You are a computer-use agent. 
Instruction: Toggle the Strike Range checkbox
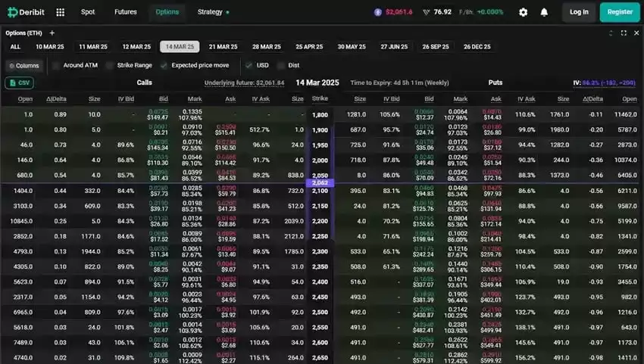[x=111, y=65]
